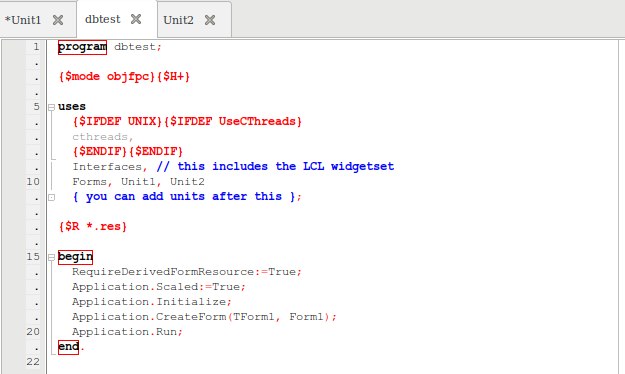
Task: Click Application.Scaled:=True line
Action: [159, 287]
